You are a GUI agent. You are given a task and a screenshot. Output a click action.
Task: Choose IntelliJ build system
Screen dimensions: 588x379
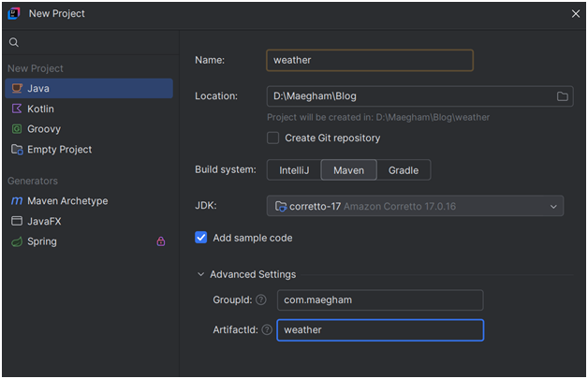pyautogui.click(x=293, y=170)
